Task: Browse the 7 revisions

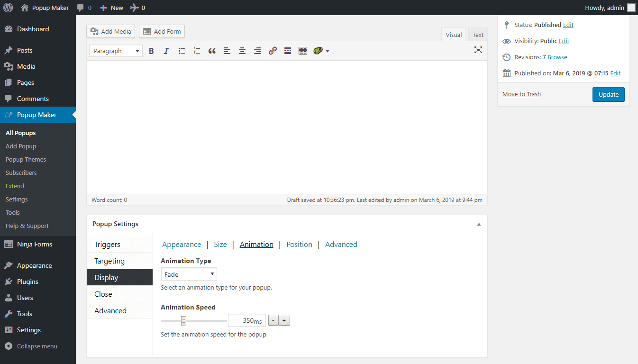Action: (x=557, y=57)
